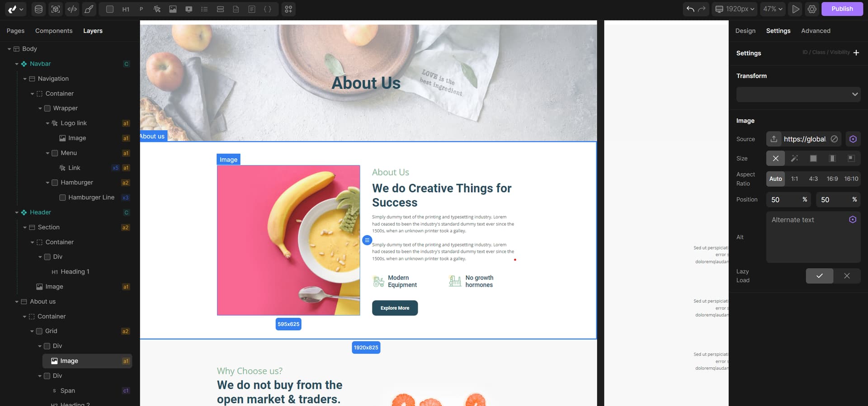Click the Publish button
The width and height of the screenshot is (868, 406).
(842, 9)
